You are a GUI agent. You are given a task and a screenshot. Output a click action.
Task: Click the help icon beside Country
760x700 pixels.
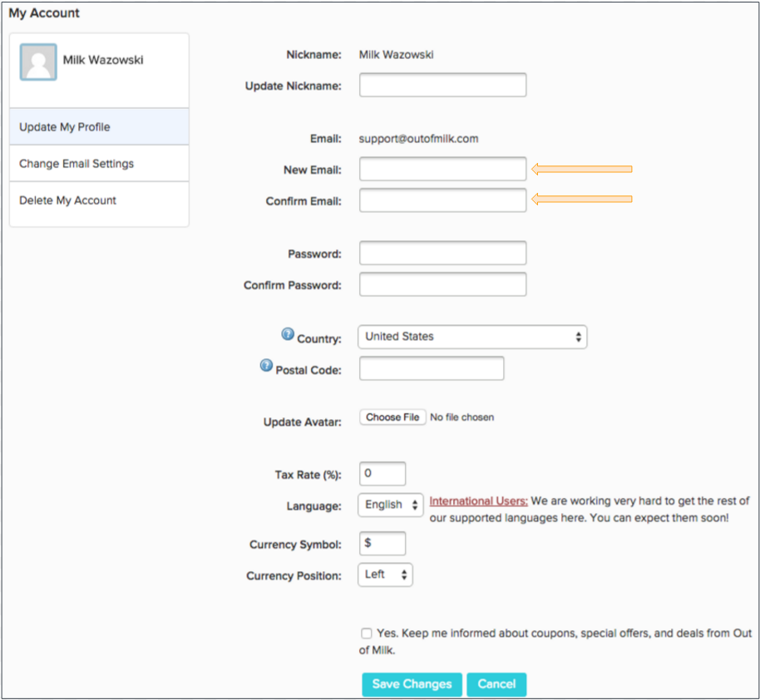[x=288, y=334]
